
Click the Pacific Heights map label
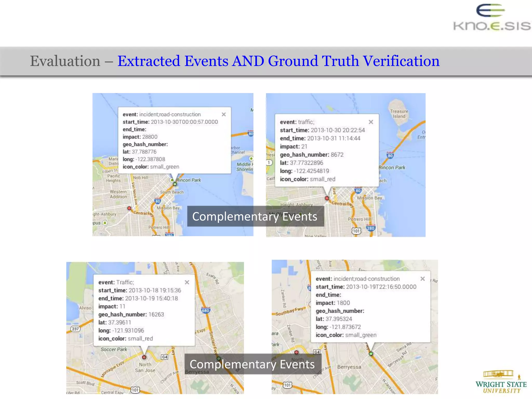tap(114, 178)
